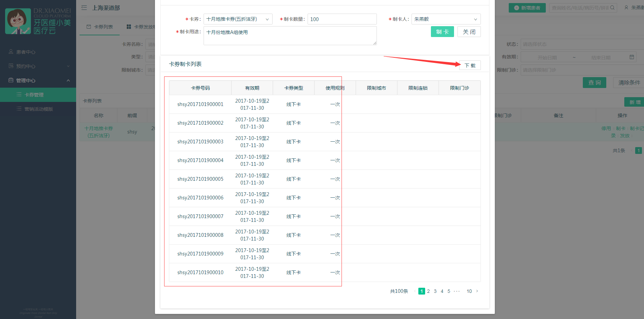Click the 制卡用途 text area

pos(290,36)
